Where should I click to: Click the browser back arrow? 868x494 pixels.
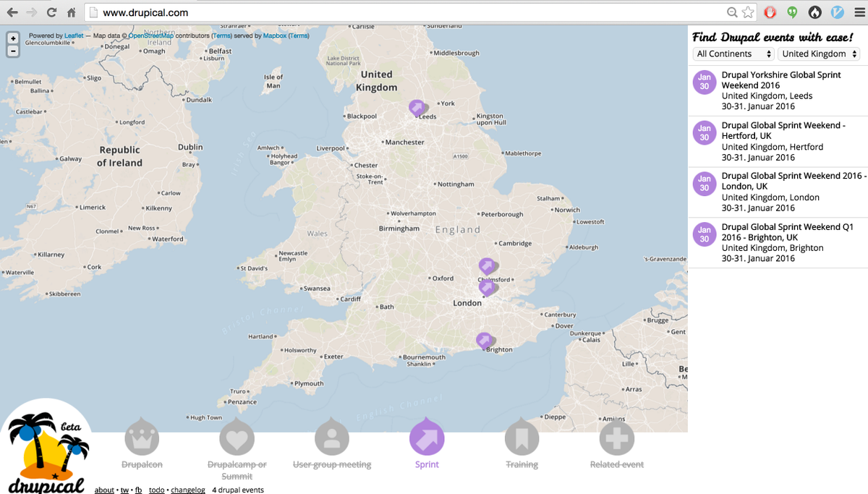tap(12, 12)
